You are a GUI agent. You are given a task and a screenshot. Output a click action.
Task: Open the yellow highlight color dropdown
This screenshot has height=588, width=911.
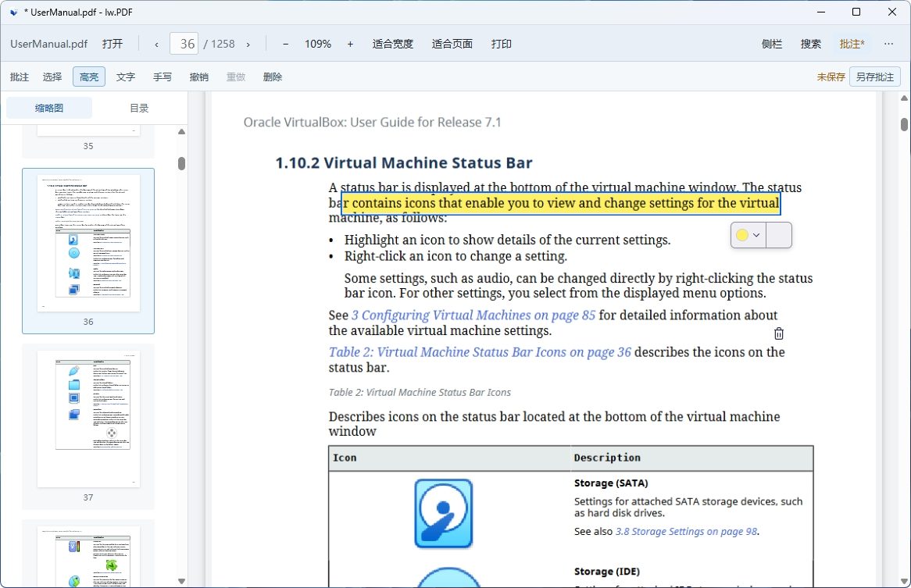tap(748, 235)
